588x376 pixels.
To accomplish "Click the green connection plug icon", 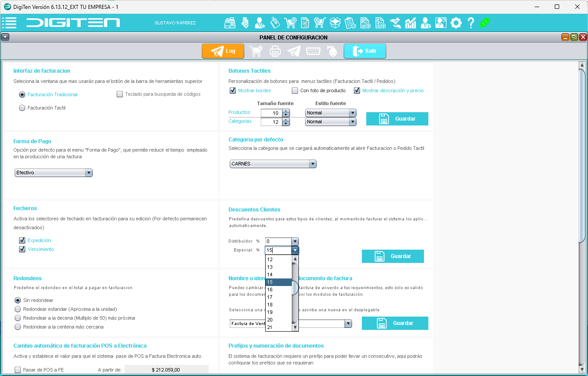I will click(x=486, y=23).
